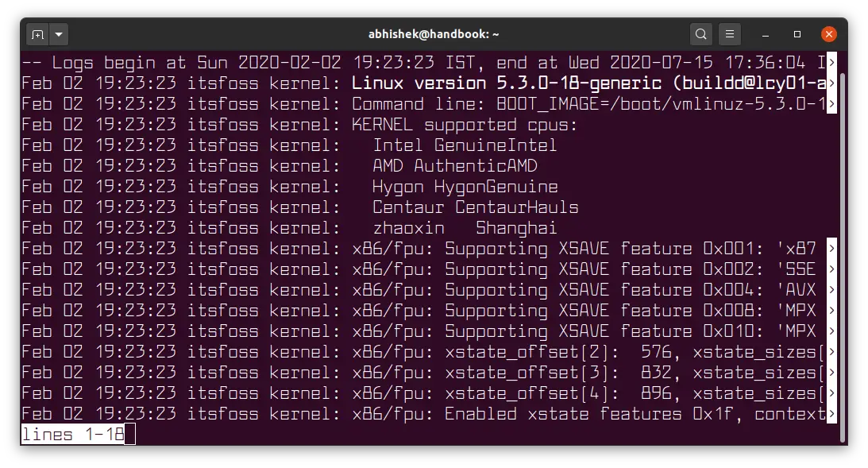Image resolution: width=868 pixels, height=468 pixels.
Task: Click the title bar text abhishek@handbook
Action: click(434, 33)
